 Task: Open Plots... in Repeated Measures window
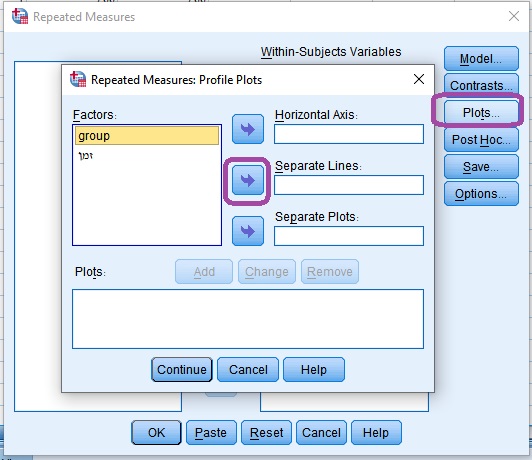(481, 112)
